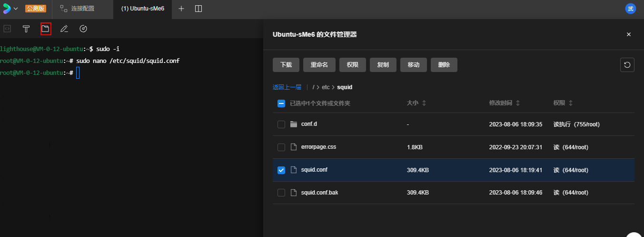Open the app logo dropdown arrow
Image resolution: width=644 pixels, height=237 pixels.
(x=16, y=9)
